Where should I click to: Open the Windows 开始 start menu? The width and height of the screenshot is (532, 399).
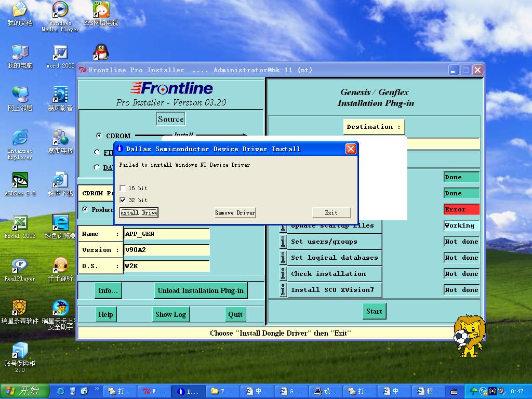coord(24,391)
